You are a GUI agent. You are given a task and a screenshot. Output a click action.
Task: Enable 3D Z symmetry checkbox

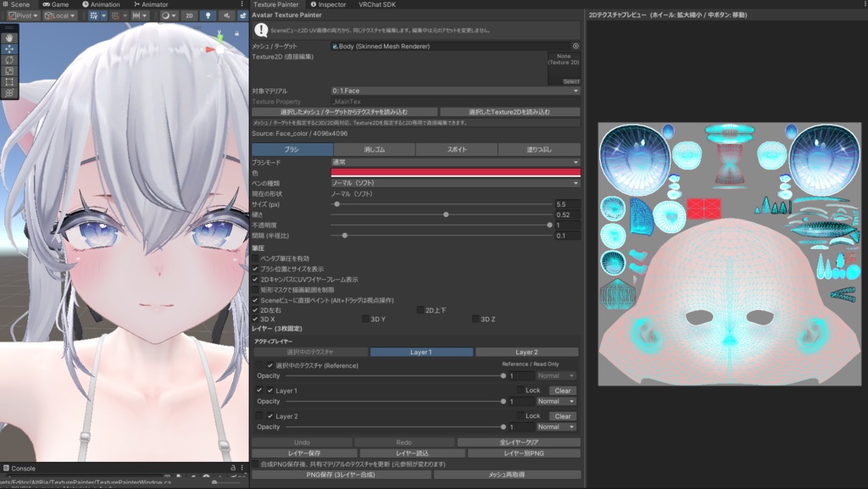pos(476,320)
